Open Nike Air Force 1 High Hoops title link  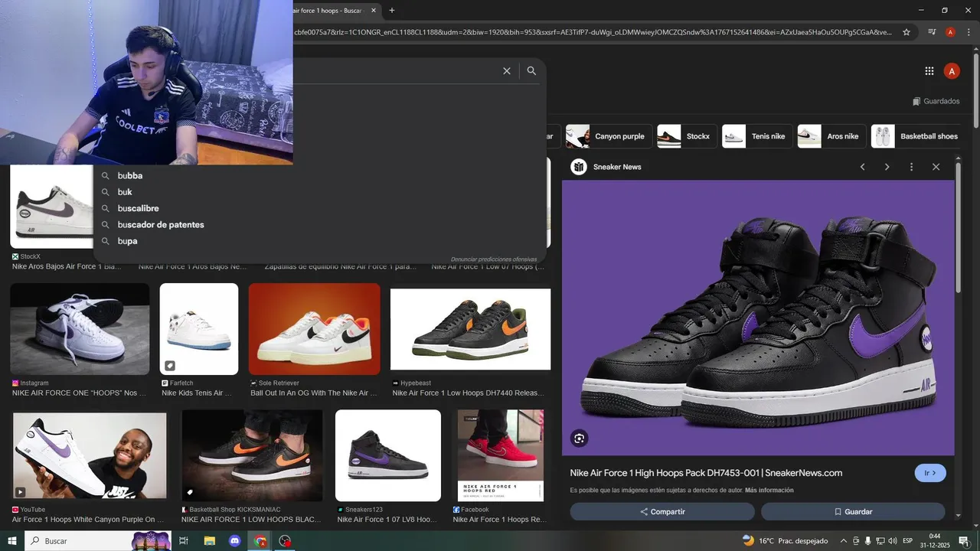coord(706,473)
